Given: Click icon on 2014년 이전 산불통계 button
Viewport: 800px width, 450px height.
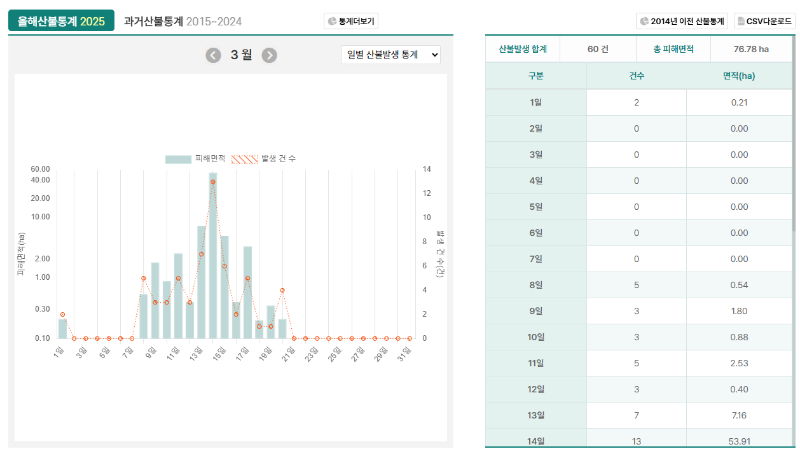Looking at the screenshot, I should [x=644, y=21].
